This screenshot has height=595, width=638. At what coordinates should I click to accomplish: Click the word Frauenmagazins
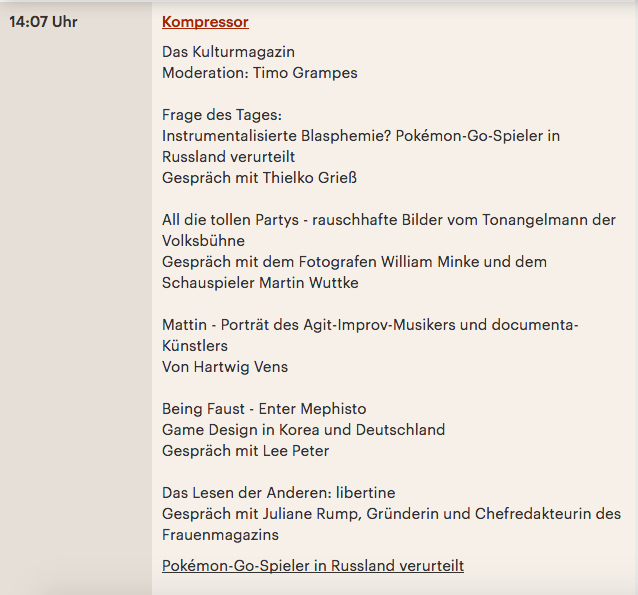point(220,535)
